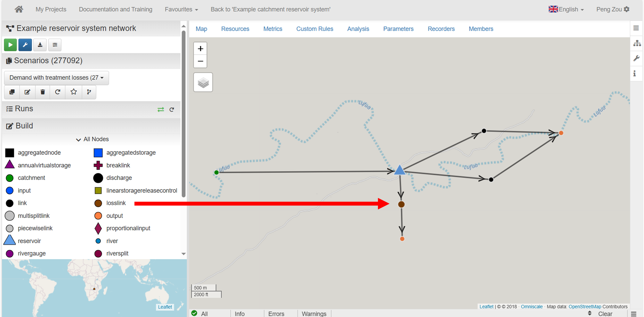Image resolution: width=644 pixels, height=317 pixels.
Task: Open the scenario selection dropdown
Action: (56, 78)
